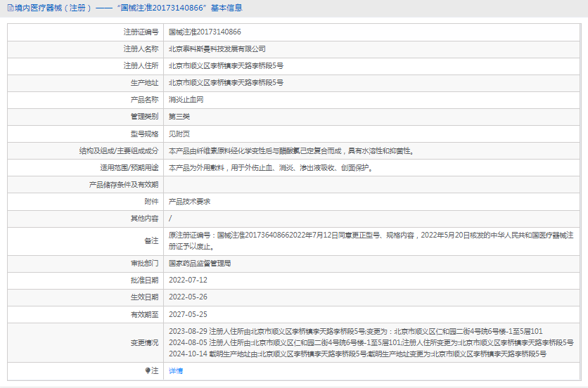
Task: Click 国家药品监督管理局 approval department
Action: 200,263
